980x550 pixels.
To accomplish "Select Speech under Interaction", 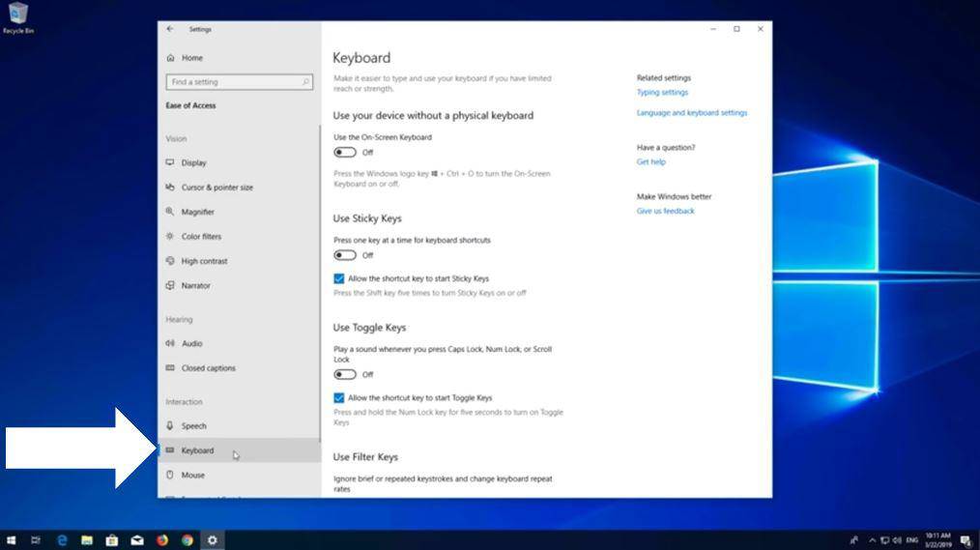I will 193,426.
